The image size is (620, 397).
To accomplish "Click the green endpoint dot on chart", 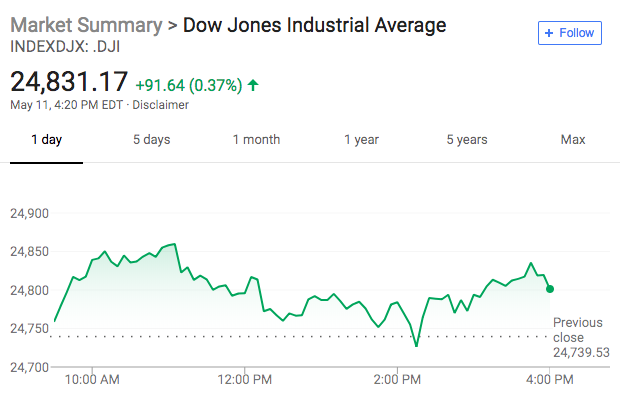I will click(550, 289).
